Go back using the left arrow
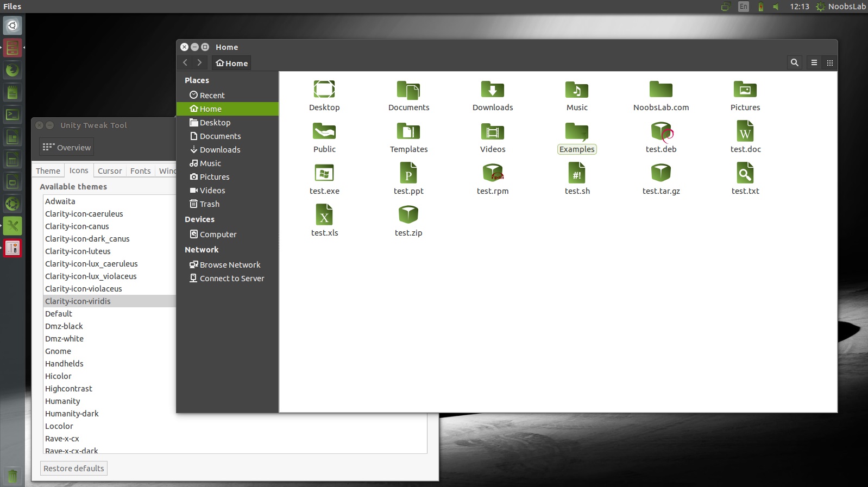 click(x=185, y=62)
